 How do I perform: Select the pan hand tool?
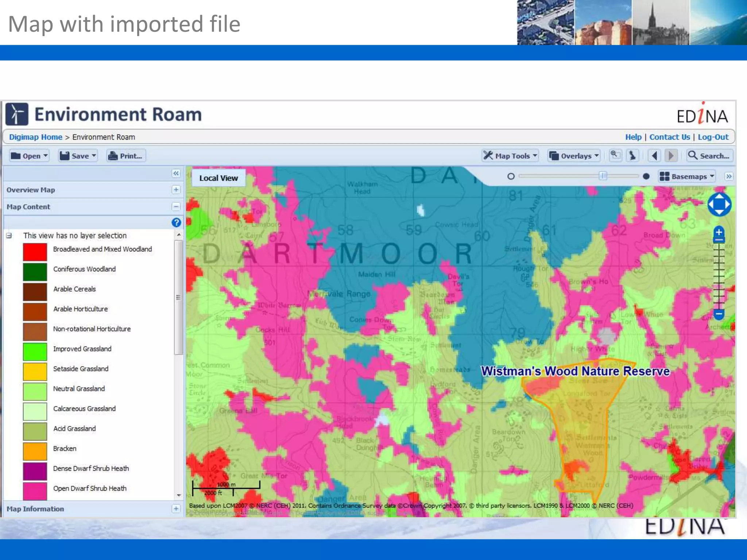pyautogui.click(x=632, y=156)
